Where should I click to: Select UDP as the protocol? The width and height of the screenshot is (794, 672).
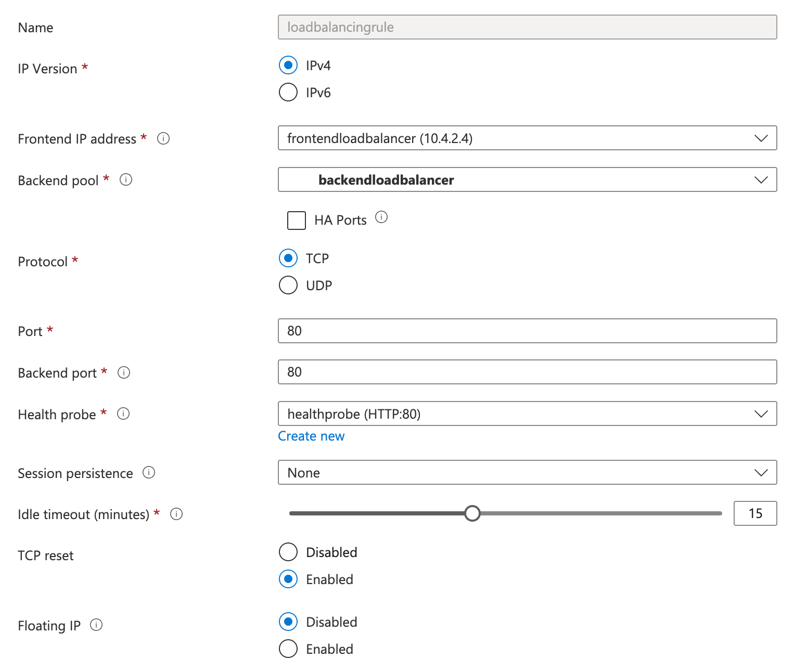pos(288,285)
